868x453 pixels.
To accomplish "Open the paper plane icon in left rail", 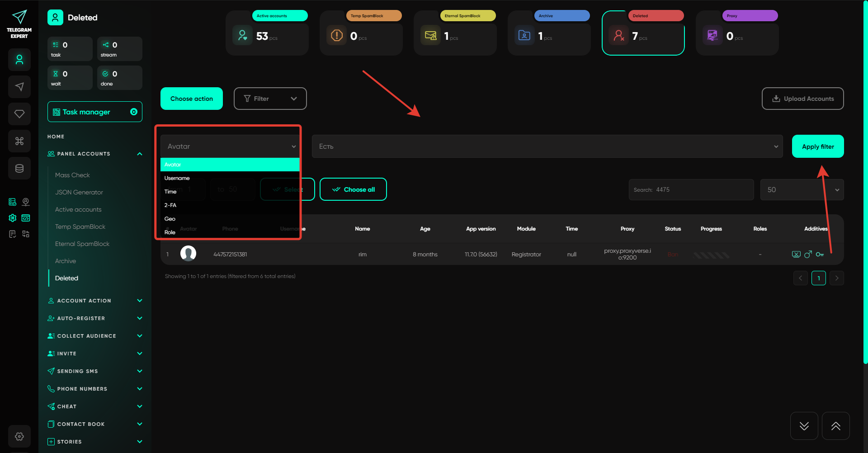I will coord(19,87).
